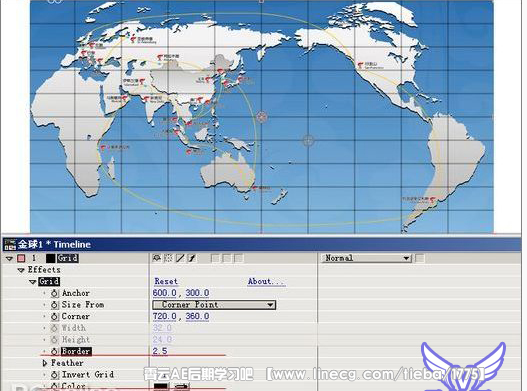Check the preserve transparency box beside Normal
The height and width of the screenshot is (391, 527).
pyautogui.click(x=419, y=258)
